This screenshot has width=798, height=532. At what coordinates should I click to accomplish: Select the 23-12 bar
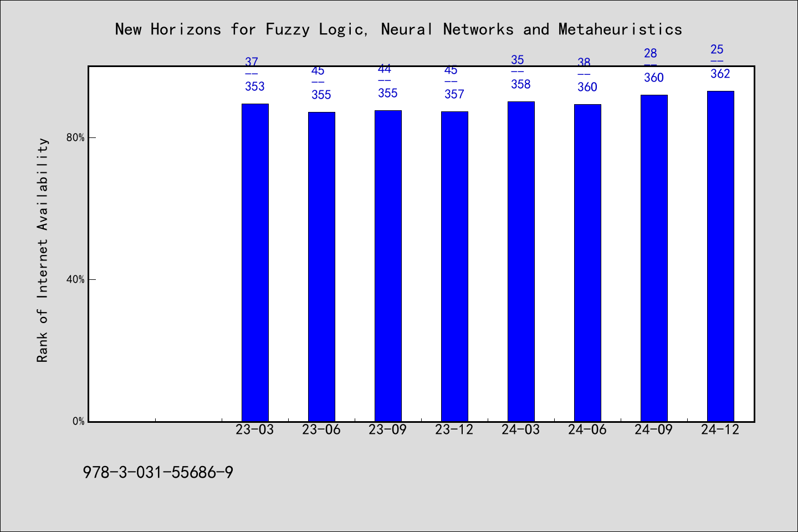(x=454, y=267)
